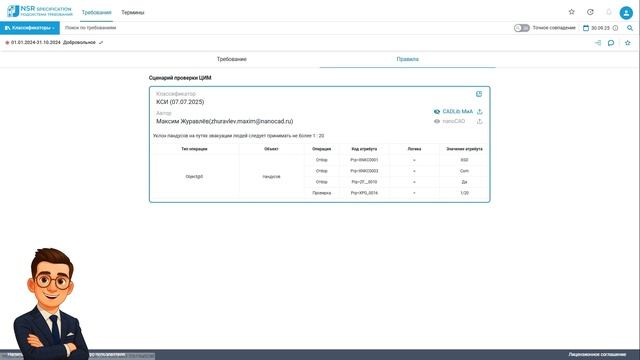The width and height of the screenshot is (640, 360).
Task: Click the date value 30.09.25
Action: tap(600, 28)
